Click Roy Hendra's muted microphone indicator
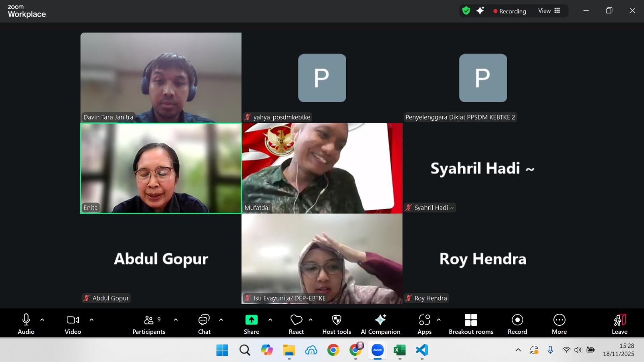644x362 pixels. [x=409, y=298]
